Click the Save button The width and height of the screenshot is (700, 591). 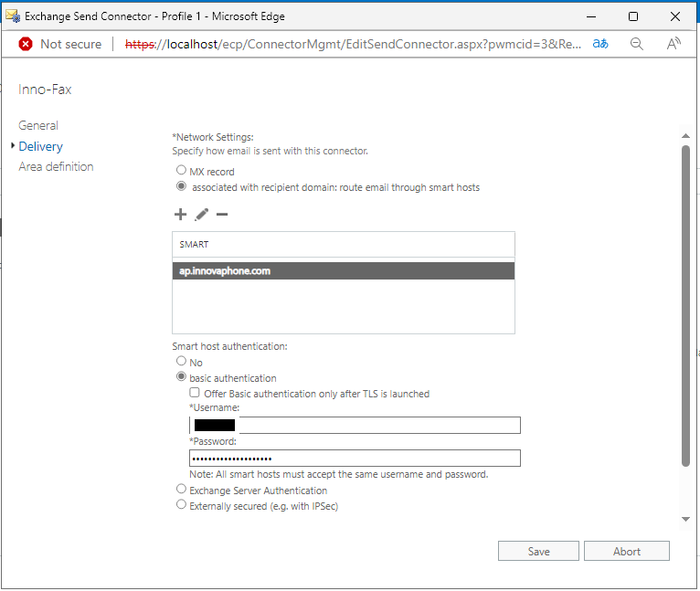coord(538,552)
